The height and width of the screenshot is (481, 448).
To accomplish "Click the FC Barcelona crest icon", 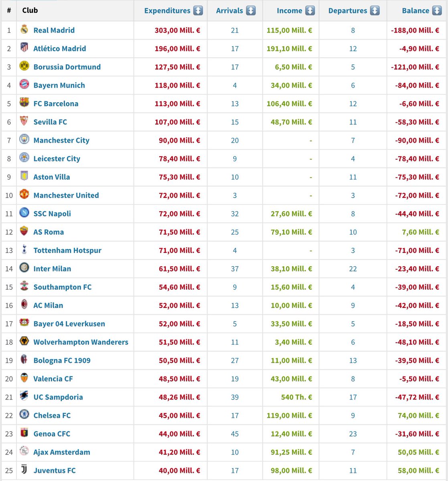I will (24, 103).
